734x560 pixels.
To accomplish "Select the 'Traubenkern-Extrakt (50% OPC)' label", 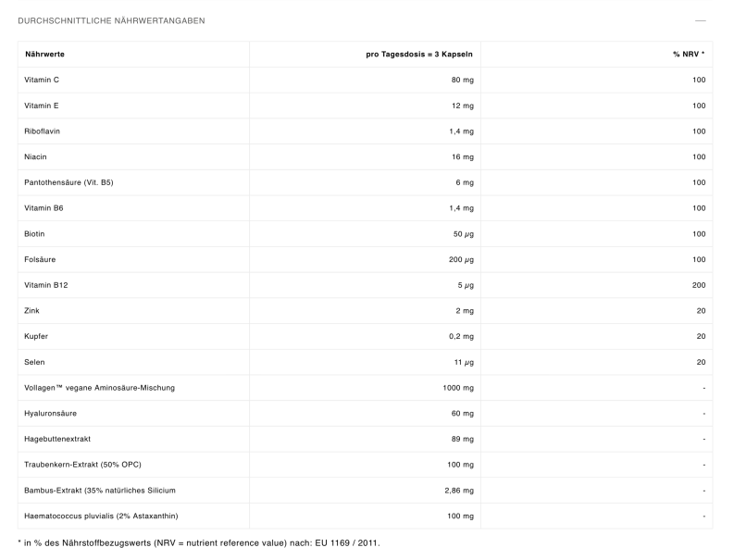I will [83, 465].
